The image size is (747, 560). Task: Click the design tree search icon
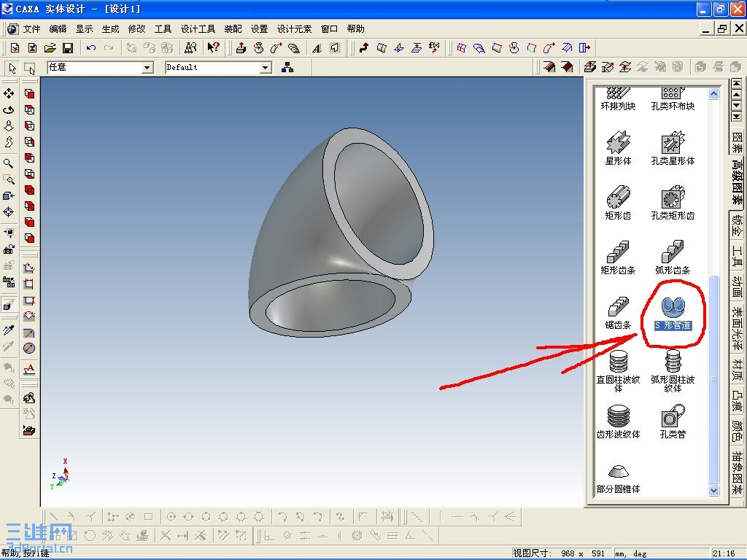coord(190,47)
